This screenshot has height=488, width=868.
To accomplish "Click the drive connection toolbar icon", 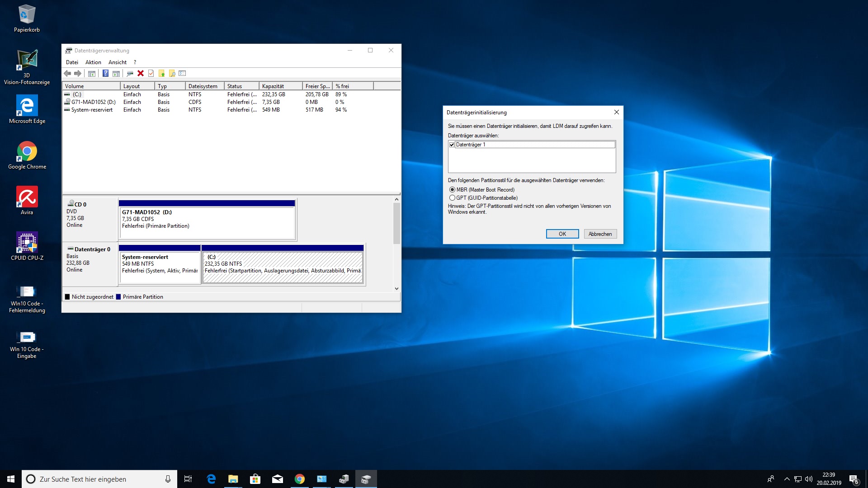I will click(x=130, y=73).
